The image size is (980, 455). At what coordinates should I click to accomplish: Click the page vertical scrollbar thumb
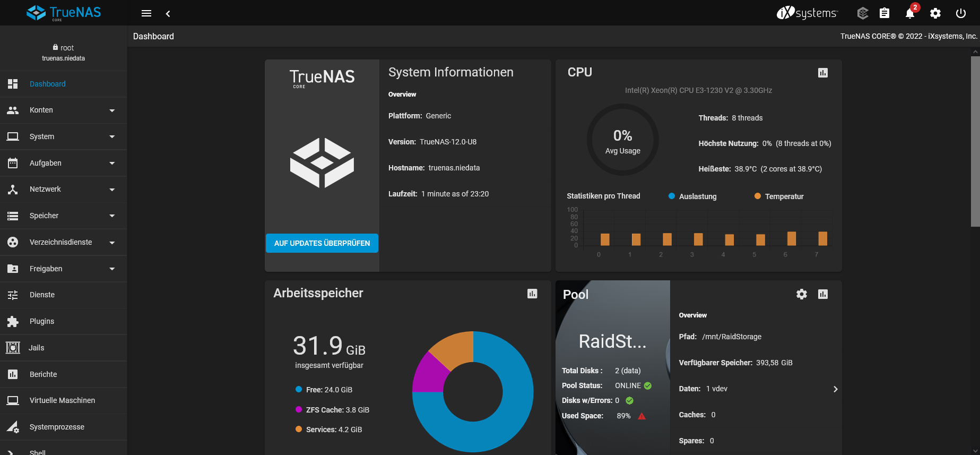click(x=975, y=141)
